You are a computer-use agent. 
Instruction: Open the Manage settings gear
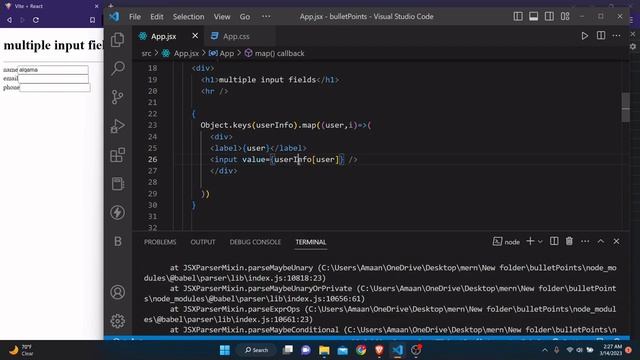click(x=118, y=321)
